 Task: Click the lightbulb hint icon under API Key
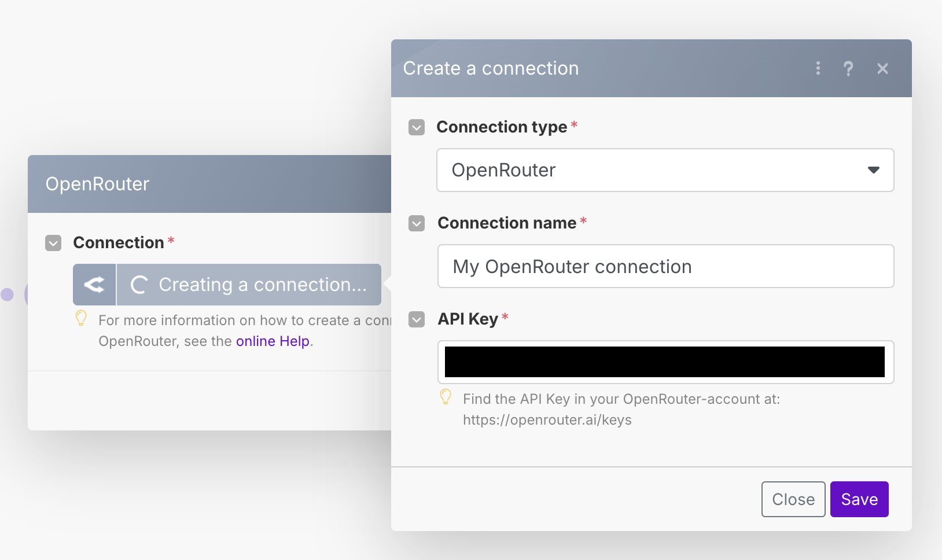446,398
